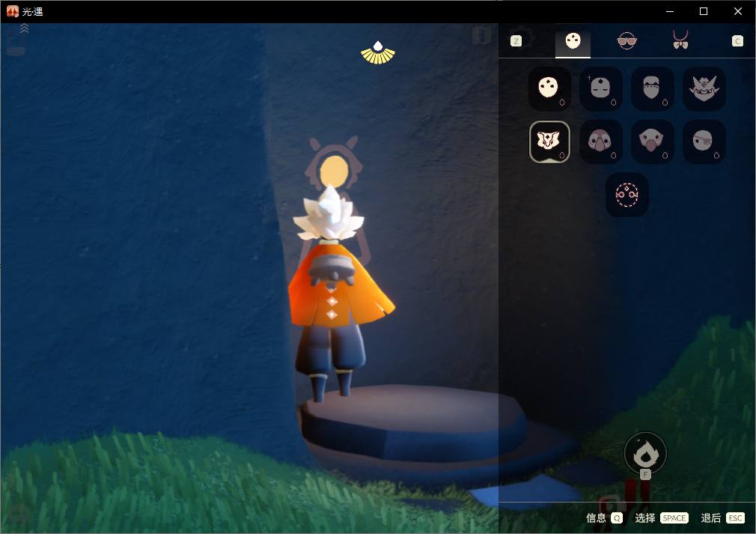Switch to the masks tab
Viewport: 756px width, 534px height.
point(573,41)
